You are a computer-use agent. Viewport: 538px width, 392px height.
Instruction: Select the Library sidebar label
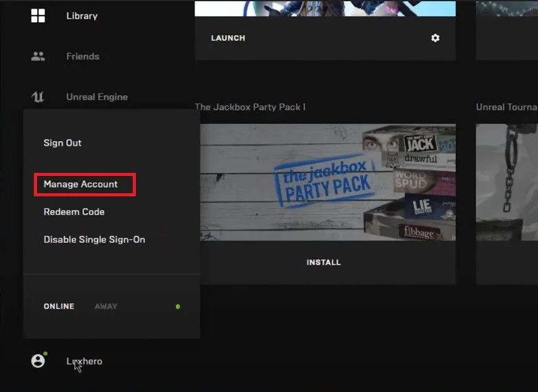(82, 16)
